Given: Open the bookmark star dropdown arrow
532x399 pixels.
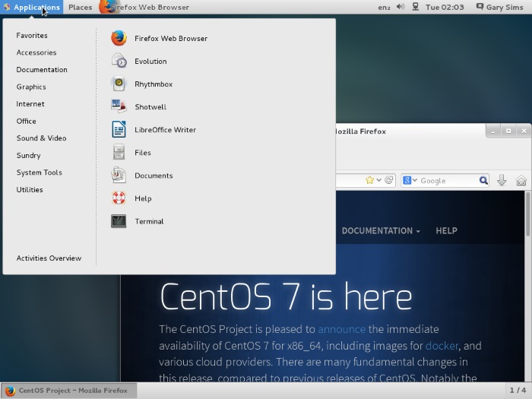Looking at the screenshot, I should (x=379, y=180).
